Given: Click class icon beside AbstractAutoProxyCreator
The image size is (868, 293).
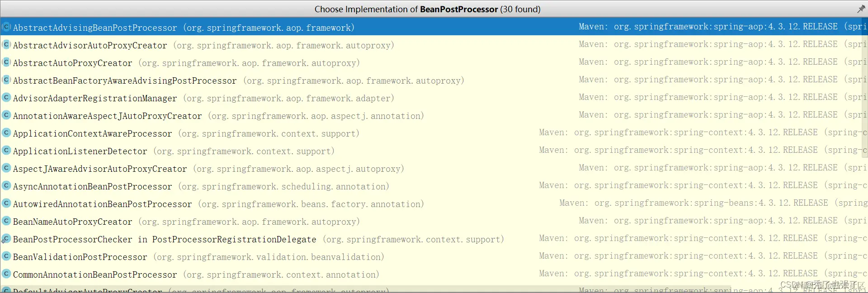Looking at the screenshot, I should (6, 62).
